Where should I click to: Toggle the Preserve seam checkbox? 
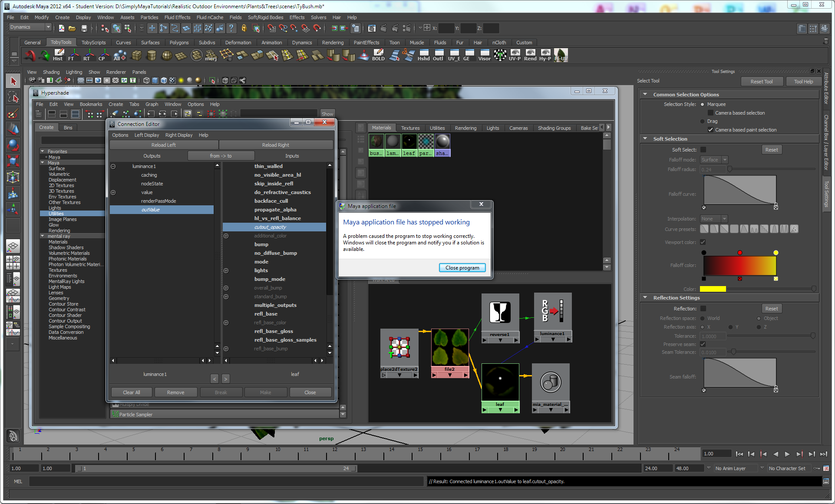coord(703,344)
